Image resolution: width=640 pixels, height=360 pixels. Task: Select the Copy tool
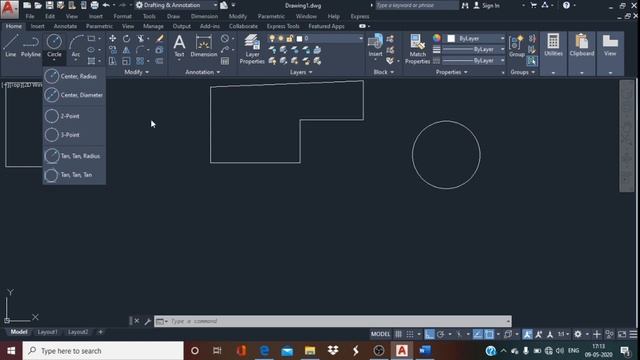tap(112, 50)
